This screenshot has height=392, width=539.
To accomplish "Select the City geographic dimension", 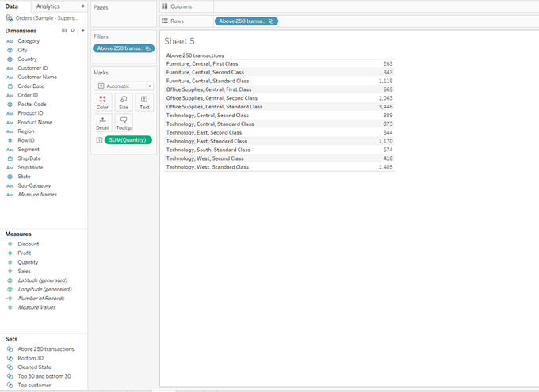I will [22, 50].
